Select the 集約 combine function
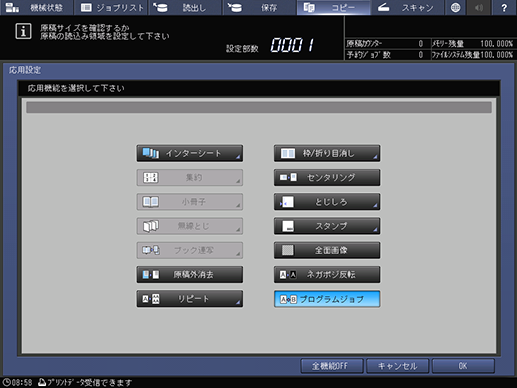Image resolution: width=517 pixels, height=388 pixels. (189, 178)
